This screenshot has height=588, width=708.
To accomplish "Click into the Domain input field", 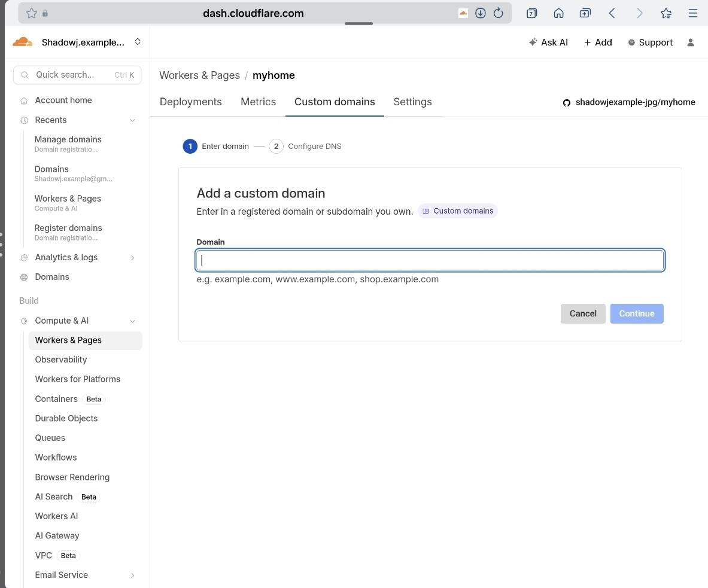I will coord(430,260).
